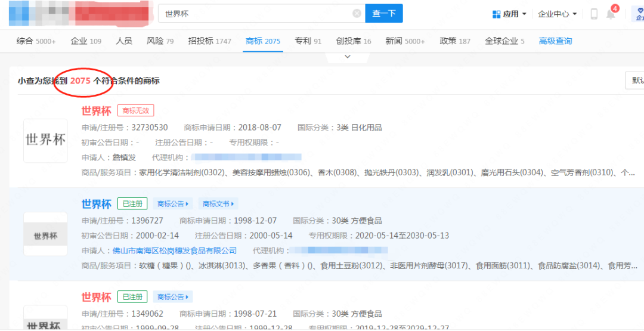The width and height of the screenshot is (644, 331).
Task: Clear the search box with the X icon
Action: tap(357, 14)
